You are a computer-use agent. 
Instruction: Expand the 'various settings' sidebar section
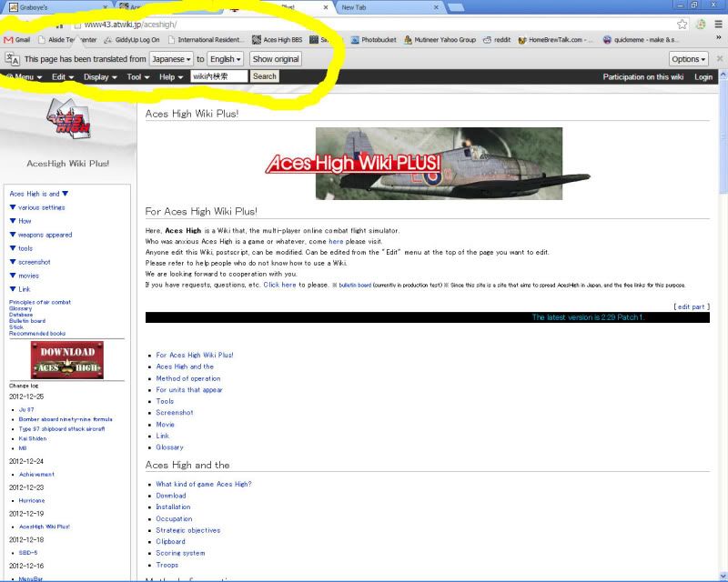[37, 207]
